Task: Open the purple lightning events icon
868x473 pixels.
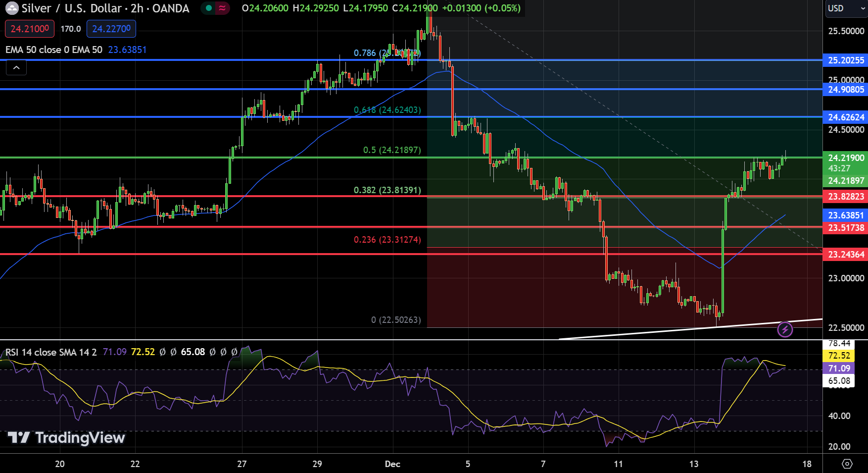Action: pos(785,329)
